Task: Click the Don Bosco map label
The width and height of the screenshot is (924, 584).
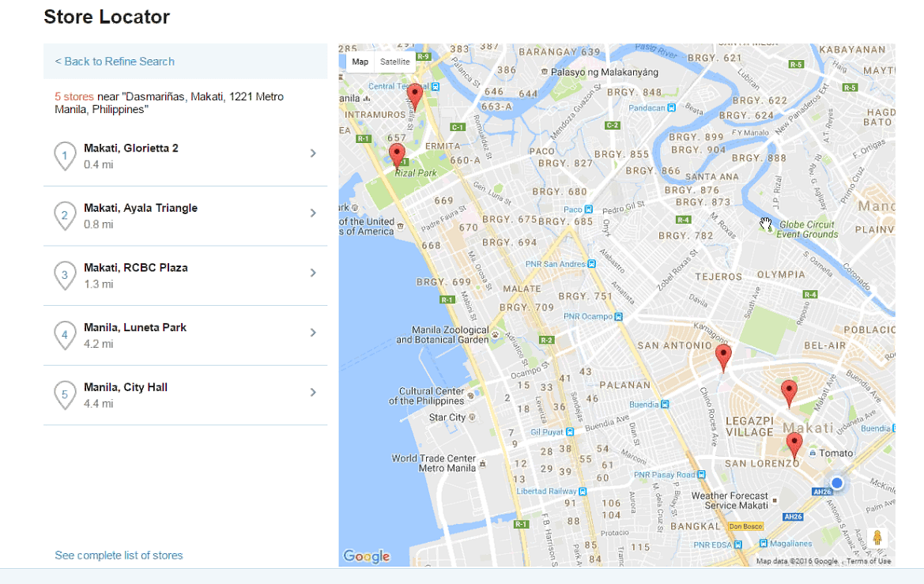Action: pyautogui.click(x=745, y=526)
